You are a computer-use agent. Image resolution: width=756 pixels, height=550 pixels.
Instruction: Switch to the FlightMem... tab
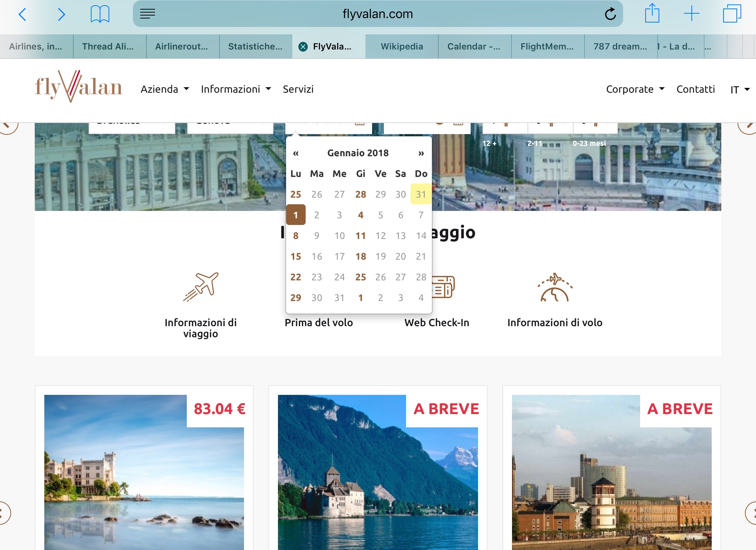547,47
